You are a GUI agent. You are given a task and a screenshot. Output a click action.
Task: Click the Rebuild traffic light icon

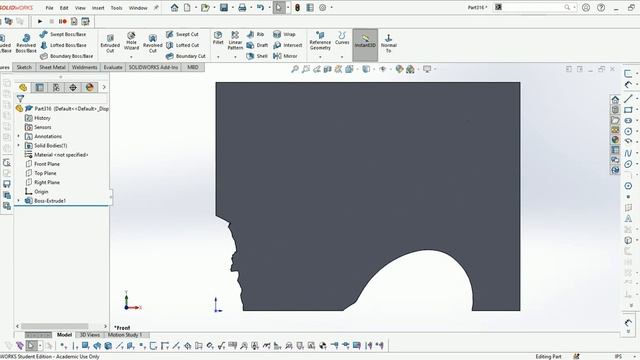[297, 7]
